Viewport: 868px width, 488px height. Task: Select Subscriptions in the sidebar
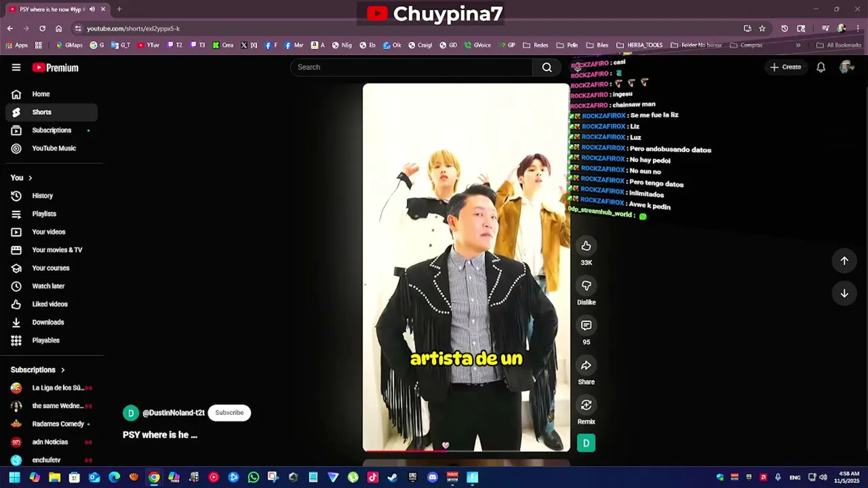[x=52, y=130]
